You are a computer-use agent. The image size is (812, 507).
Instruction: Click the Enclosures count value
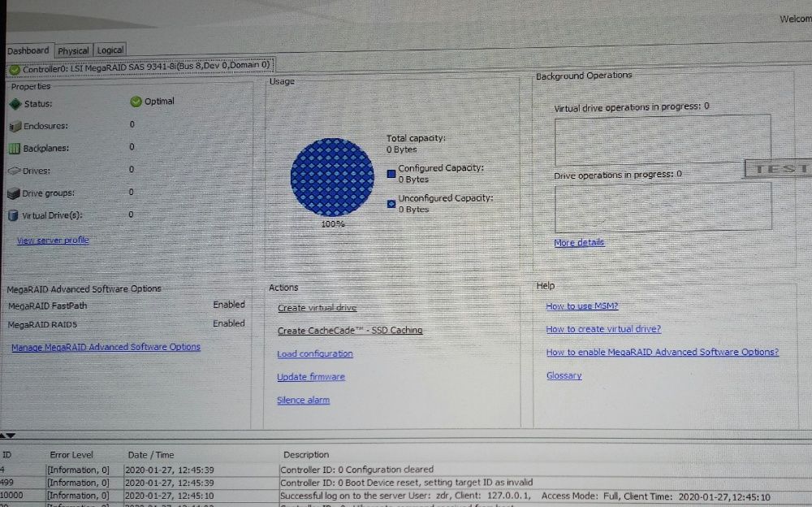coord(132,124)
